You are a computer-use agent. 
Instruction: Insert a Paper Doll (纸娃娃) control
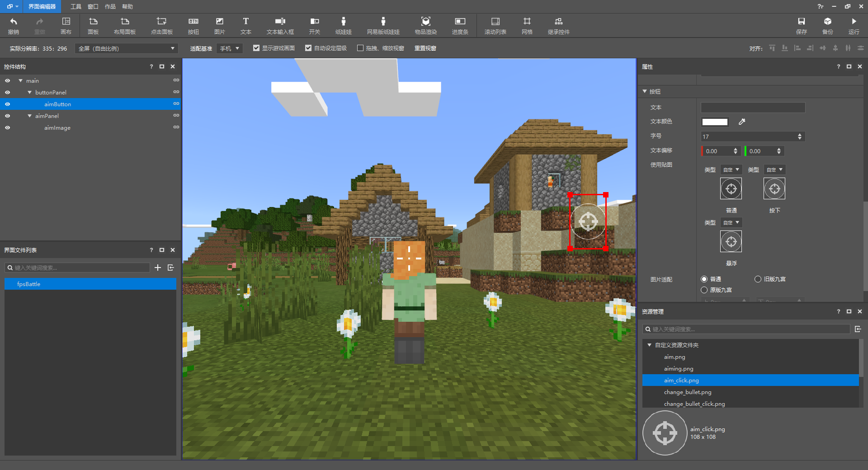(344, 26)
